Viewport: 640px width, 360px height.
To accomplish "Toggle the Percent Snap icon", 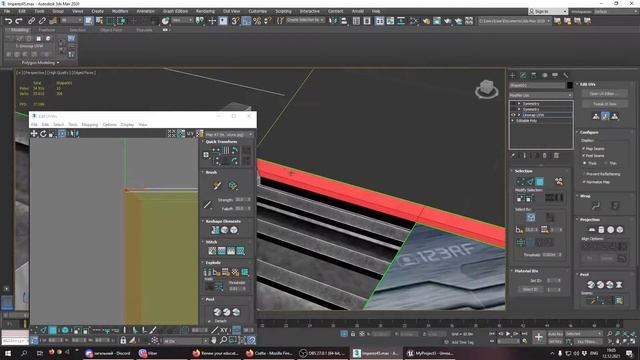I will 257,21.
